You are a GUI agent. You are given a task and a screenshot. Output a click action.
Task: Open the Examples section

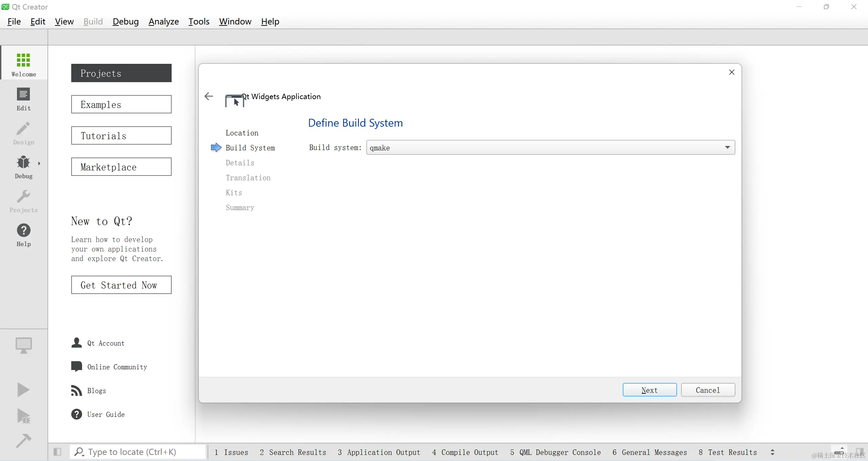(121, 105)
